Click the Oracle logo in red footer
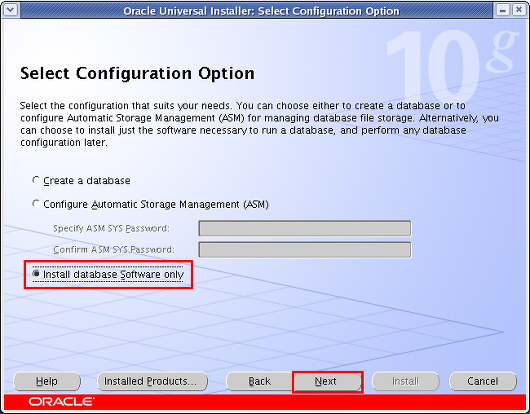 click(x=62, y=401)
